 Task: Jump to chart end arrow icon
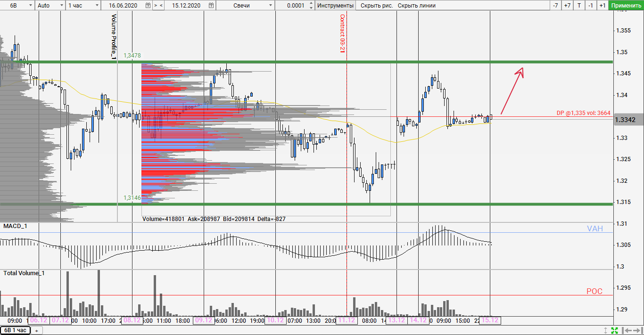point(636,330)
